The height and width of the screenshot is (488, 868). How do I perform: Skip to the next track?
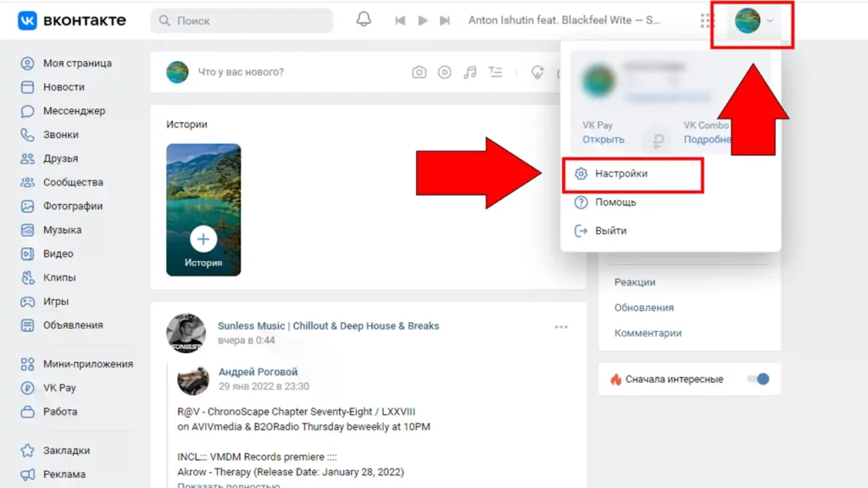pos(445,20)
